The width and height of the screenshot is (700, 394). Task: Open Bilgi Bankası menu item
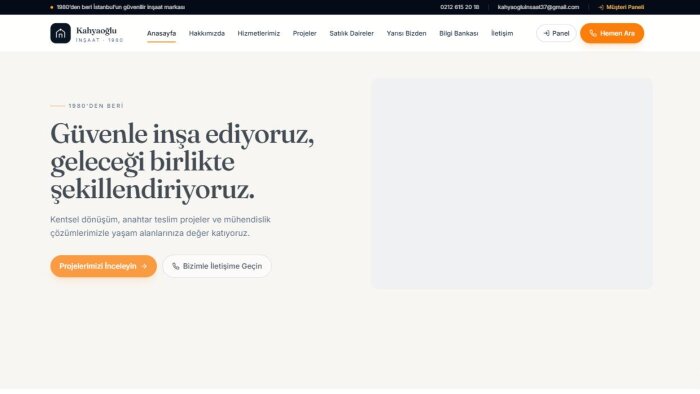[x=458, y=33]
